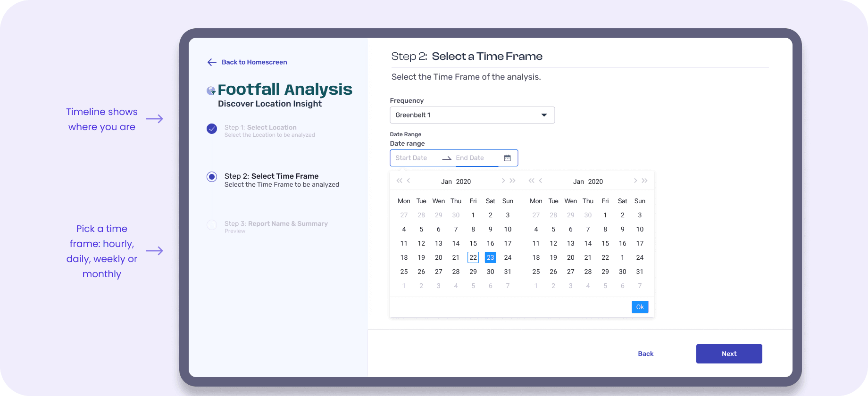Select date 27 in right calendar's last-days row
Image resolution: width=868 pixels, height=396 pixels.
pos(571,272)
